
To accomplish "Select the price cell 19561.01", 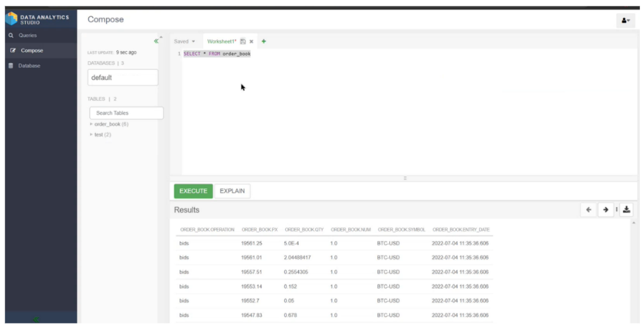I will tap(251, 258).
